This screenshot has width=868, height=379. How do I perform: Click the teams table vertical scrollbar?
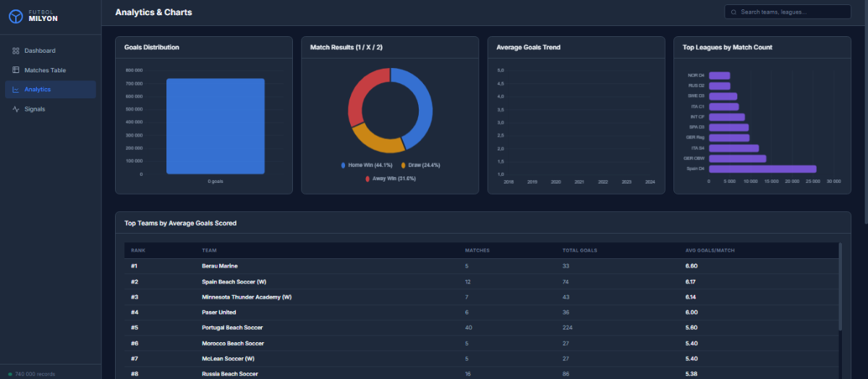(841, 286)
